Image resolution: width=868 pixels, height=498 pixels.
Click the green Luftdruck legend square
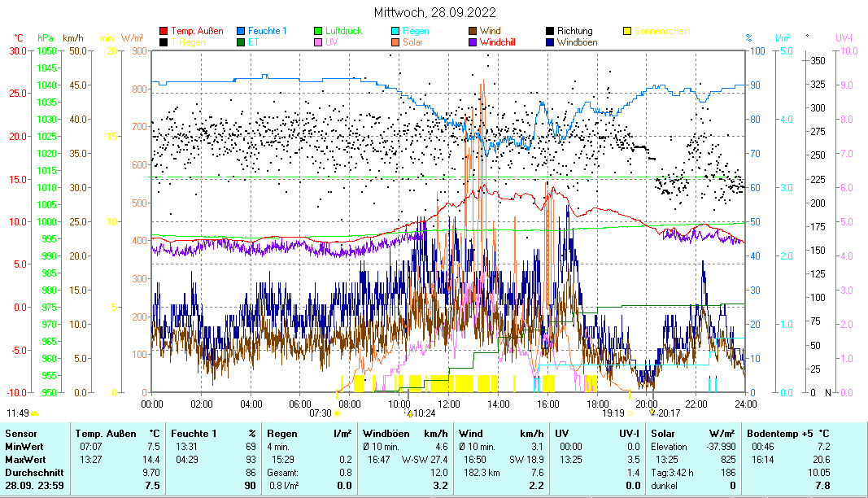tap(319, 31)
